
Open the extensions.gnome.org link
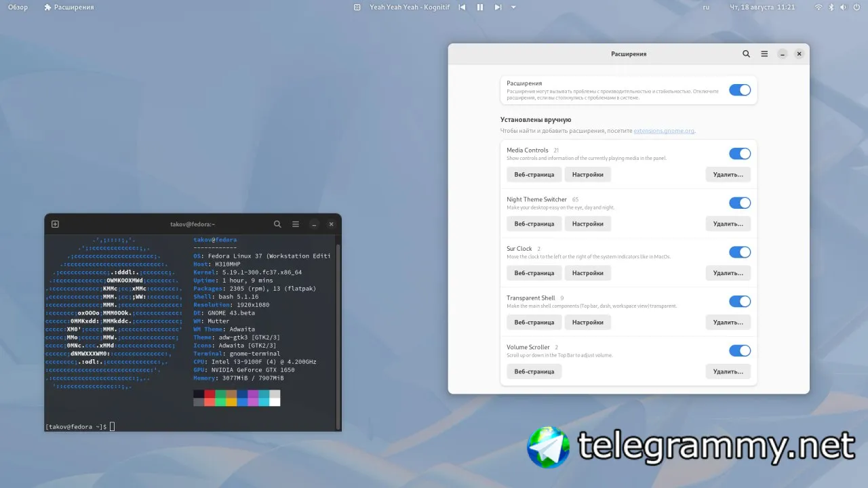coord(664,131)
